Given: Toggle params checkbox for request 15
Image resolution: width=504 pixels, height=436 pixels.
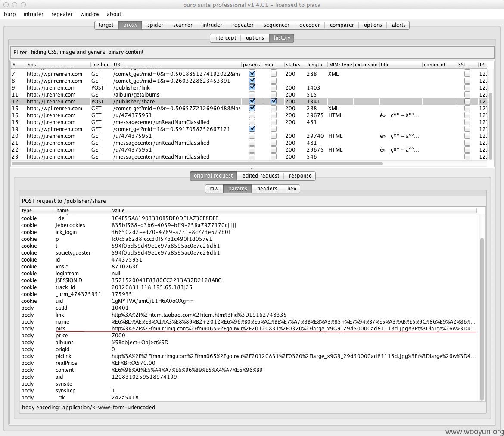Looking at the screenshot, I should [x=252, y=109].
